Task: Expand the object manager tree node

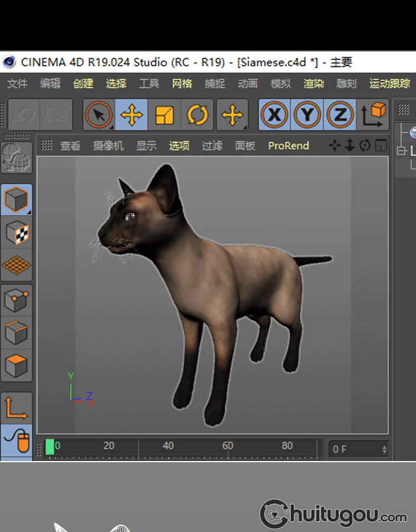Action: (402, 151)
